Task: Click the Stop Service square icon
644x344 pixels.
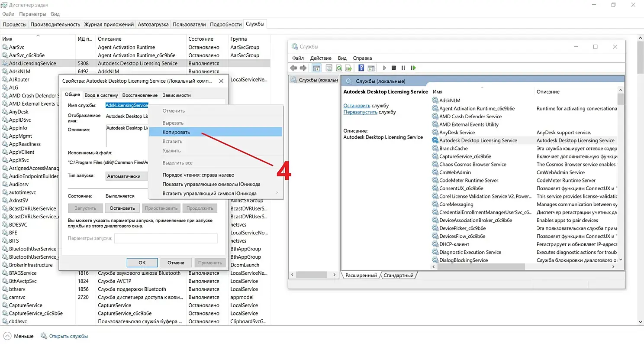Action: 394,68
